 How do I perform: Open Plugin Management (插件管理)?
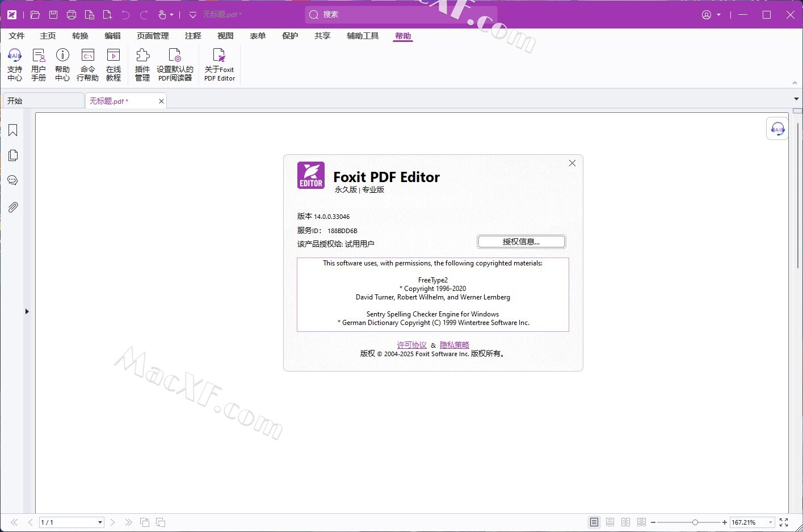142,65
